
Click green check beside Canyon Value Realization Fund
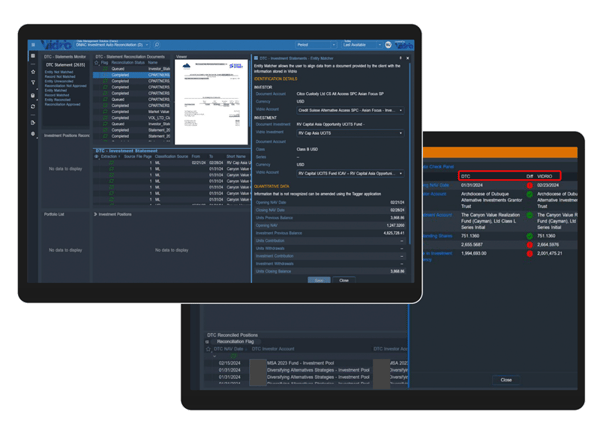[x=530, y=215]
